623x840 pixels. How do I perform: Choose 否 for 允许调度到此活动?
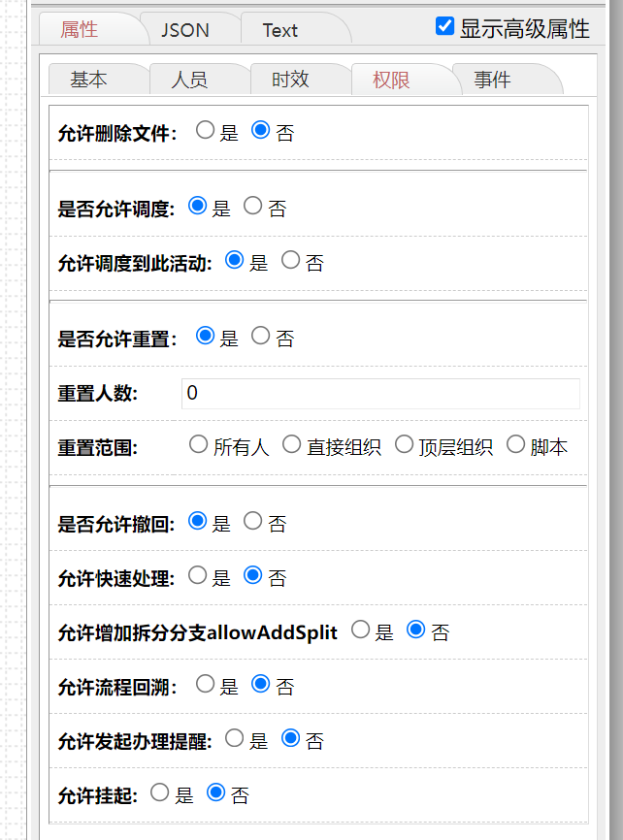pyautogui.click(x=290, y=260)
